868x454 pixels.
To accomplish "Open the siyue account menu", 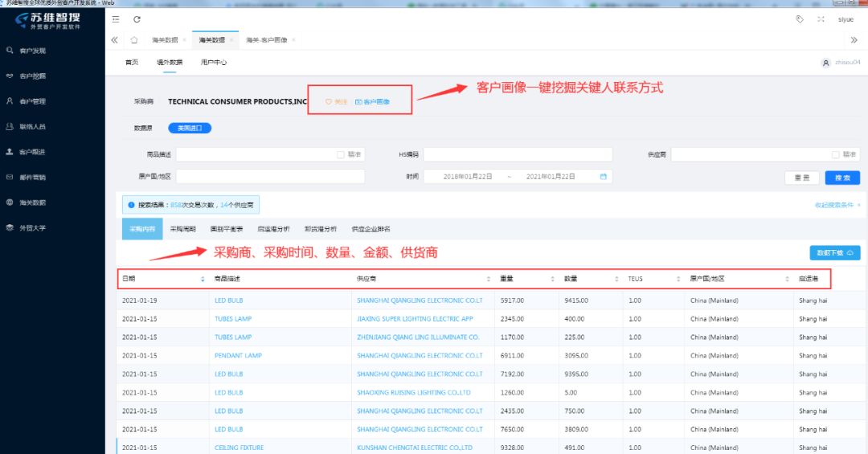I will pyautogui.click(x=845, y=19).
